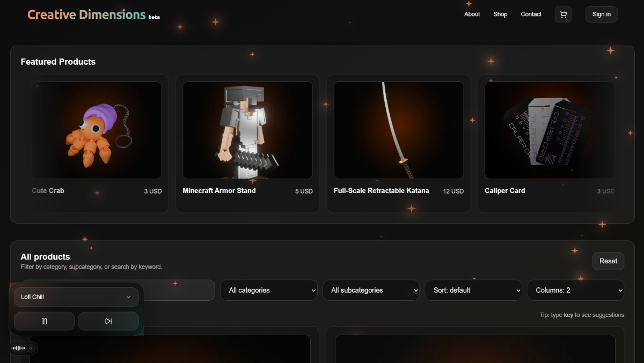The image size is (644, 363).
Task: Skip to the next music track
Action: click(108, 321)
